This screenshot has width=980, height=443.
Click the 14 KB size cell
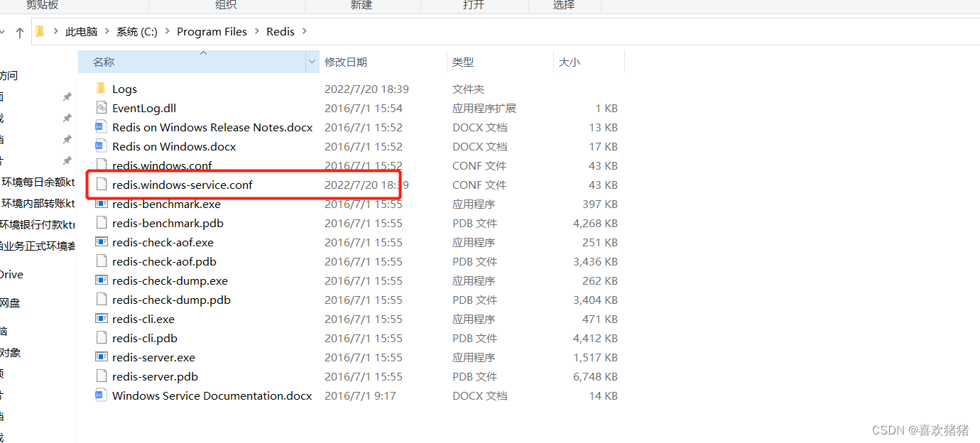pos(604,395)
